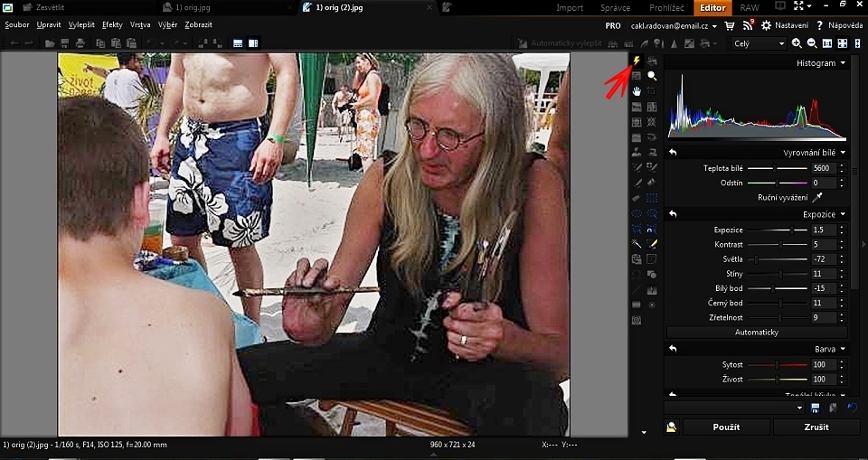Screen dimensions: 868x460
Task: Pick white balance with Ruční vyvážení eyedropper
Action: pyautogui.click(x=818, y=197)
